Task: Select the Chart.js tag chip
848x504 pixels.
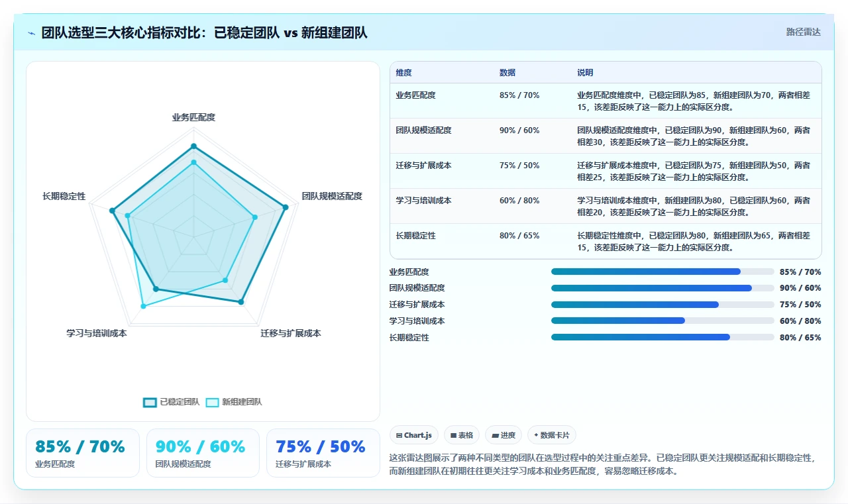Action: coord(414,435)
